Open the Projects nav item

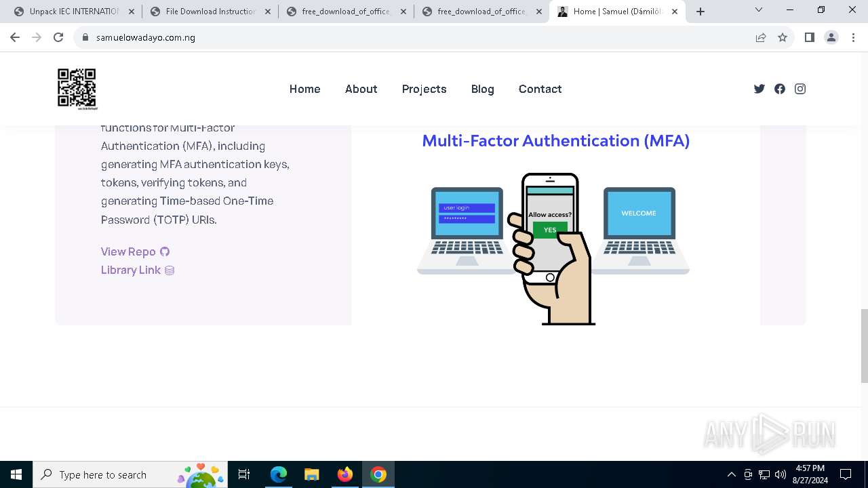424,89
